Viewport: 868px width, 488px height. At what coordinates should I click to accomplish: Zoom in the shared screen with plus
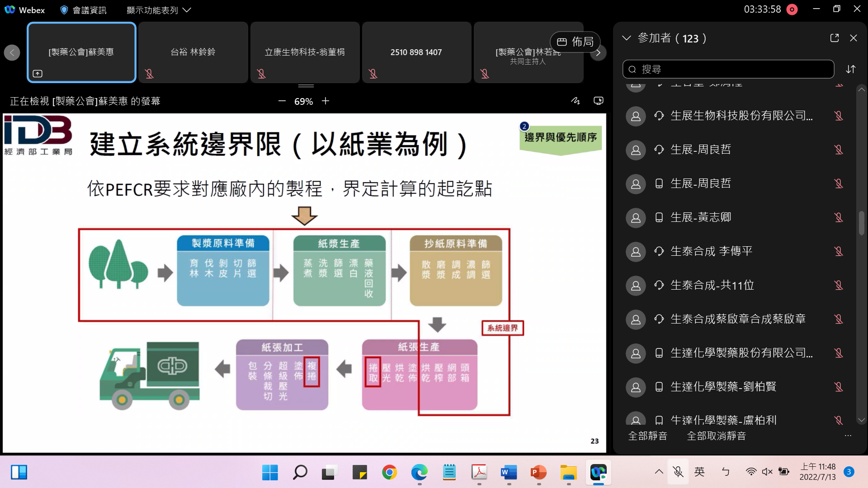[325, 101]
